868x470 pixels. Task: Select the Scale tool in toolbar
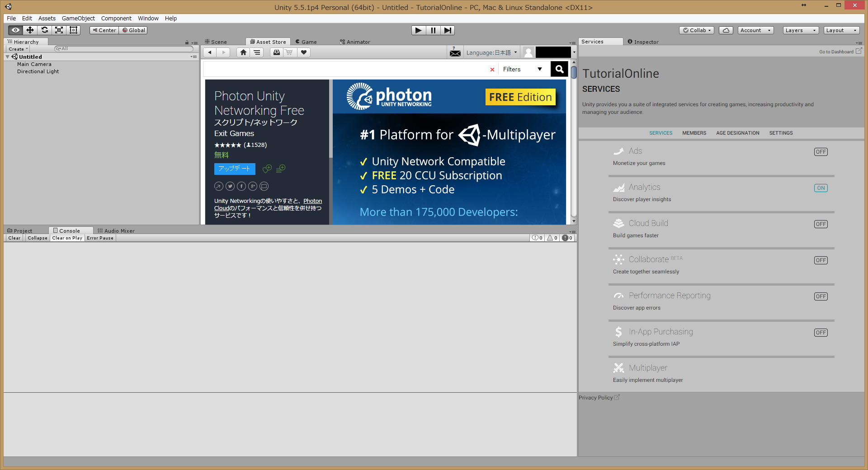coord(59,30)
